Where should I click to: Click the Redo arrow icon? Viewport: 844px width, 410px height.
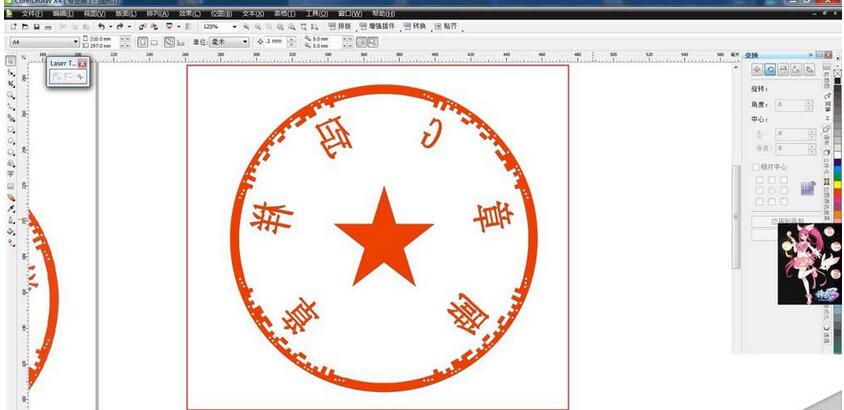coord(119,26)
